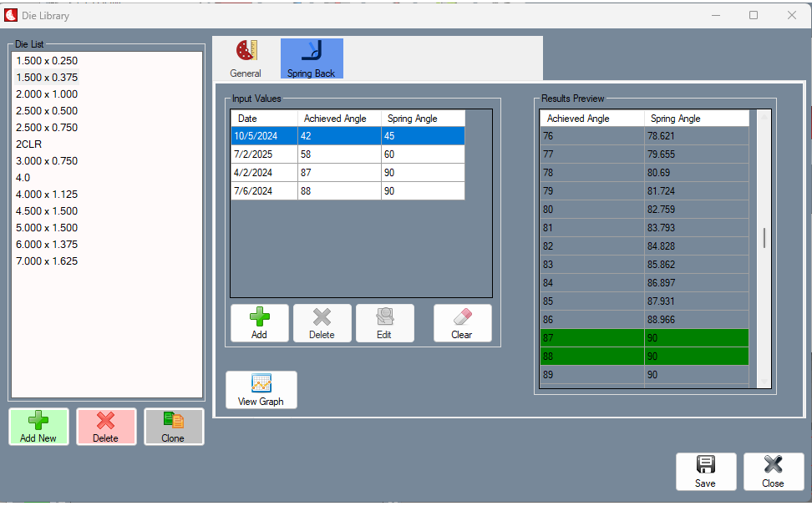Select result row with spring angle 78.621
The image size is (812, 506).
coord(645,136)
